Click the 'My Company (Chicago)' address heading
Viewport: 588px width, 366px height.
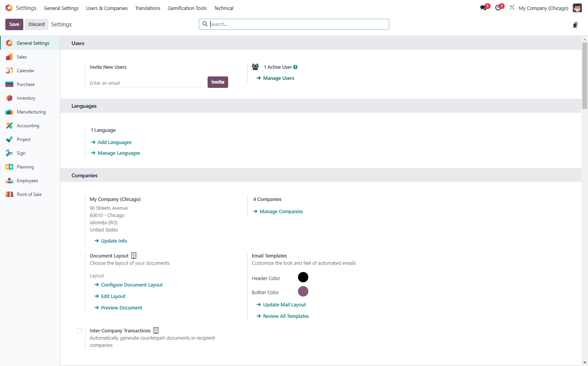(x=115, y=199)
